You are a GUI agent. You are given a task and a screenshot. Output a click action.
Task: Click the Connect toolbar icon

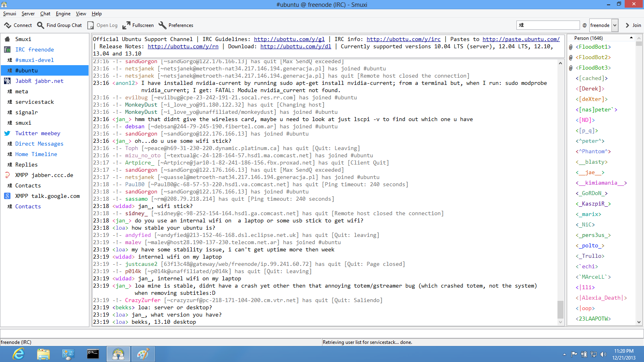(8, 25)
